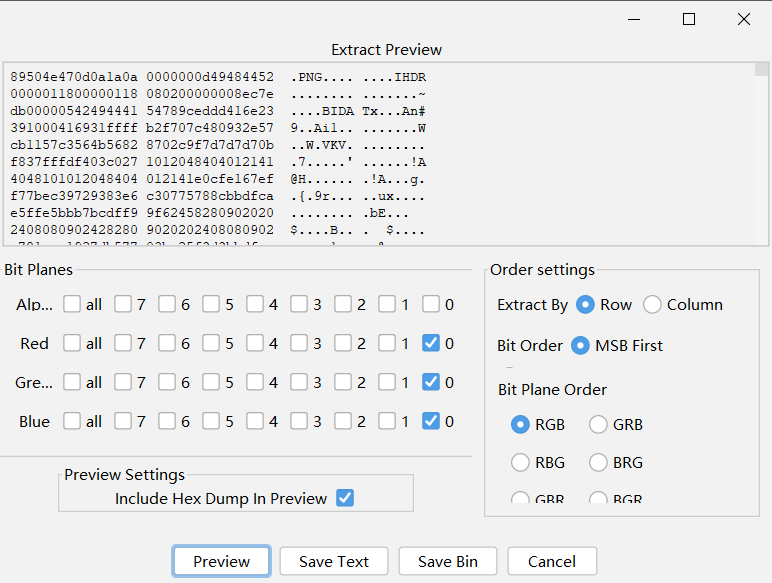Enable Red bit plane 7 checkbox

123,343
